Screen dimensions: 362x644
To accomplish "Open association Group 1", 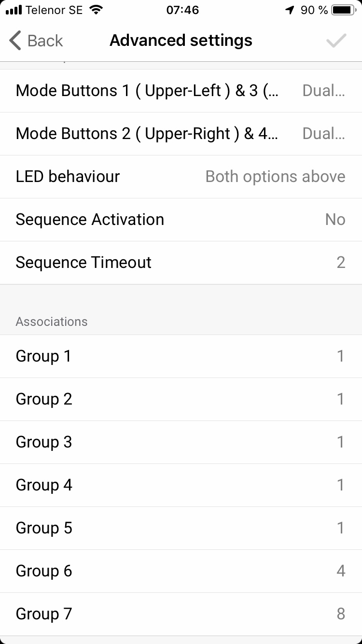I will [181, 356].
